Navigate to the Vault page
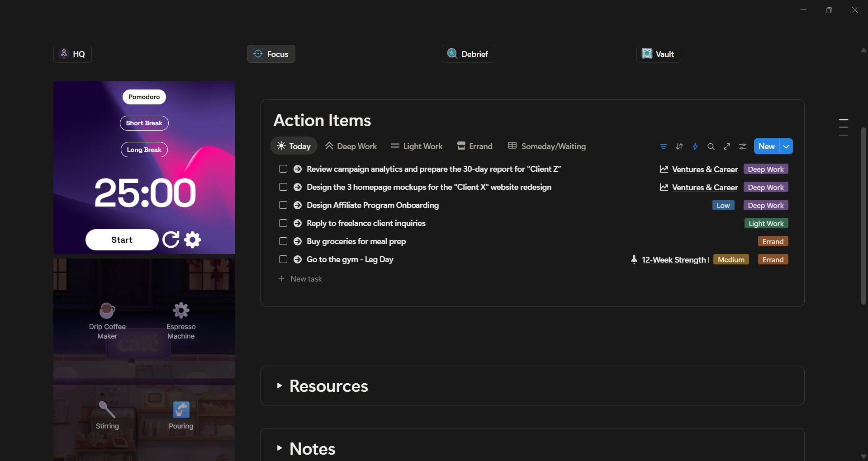Image resolution: width=868 pixels, height=461 pixels. tap(658, 54)
